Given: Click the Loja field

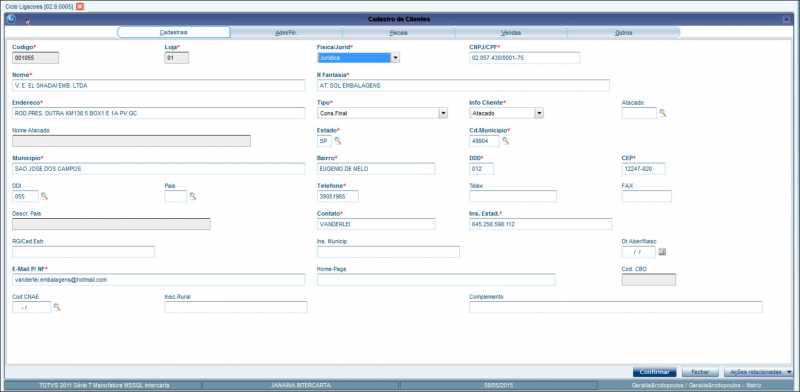Looking at the screenshot, I should tap(177, 58).
